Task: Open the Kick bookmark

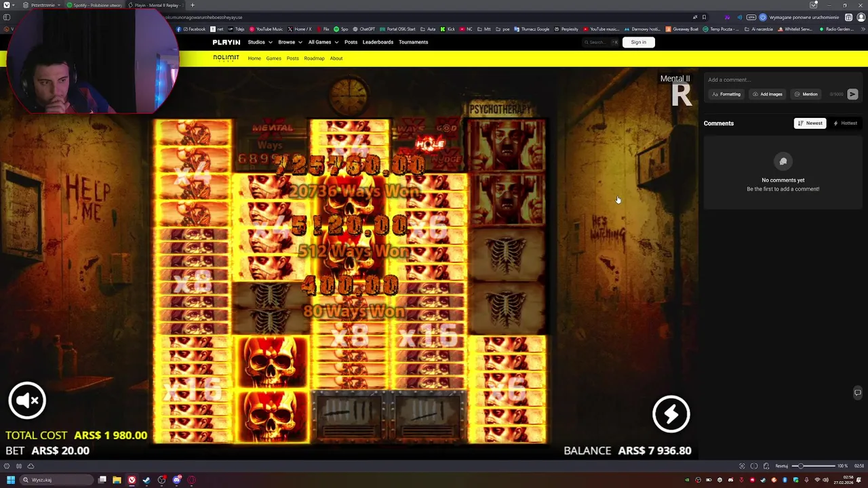Action: tap(448, 29)
